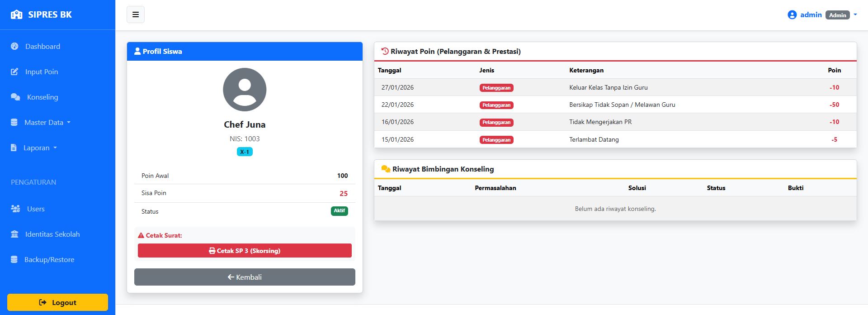Click the X-1 class badge
This screenshot has height=315, width=868.
point(245,152)
